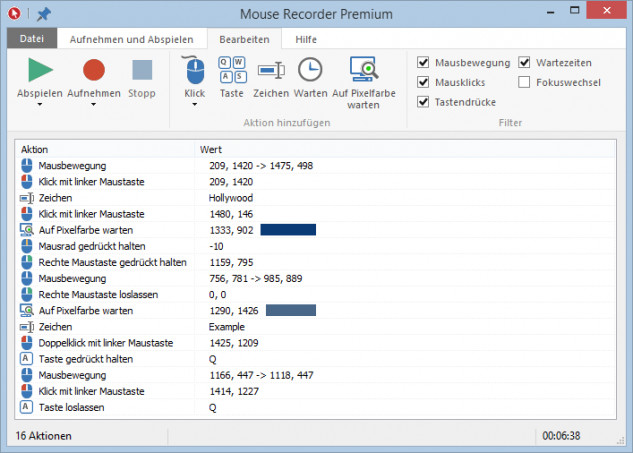Uncheck the Wartezeiten filter checkbox

(x=524, y=63)
